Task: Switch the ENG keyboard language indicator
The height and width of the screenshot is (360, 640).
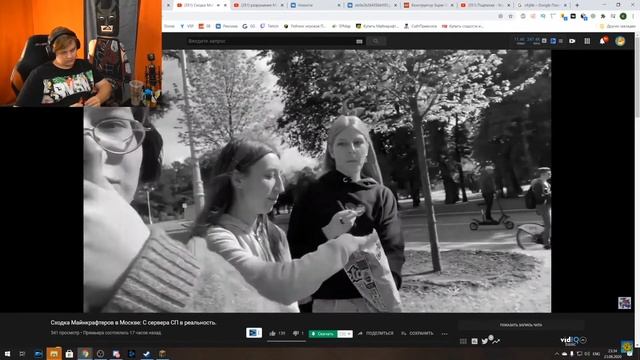Action: tap(596, 354)
